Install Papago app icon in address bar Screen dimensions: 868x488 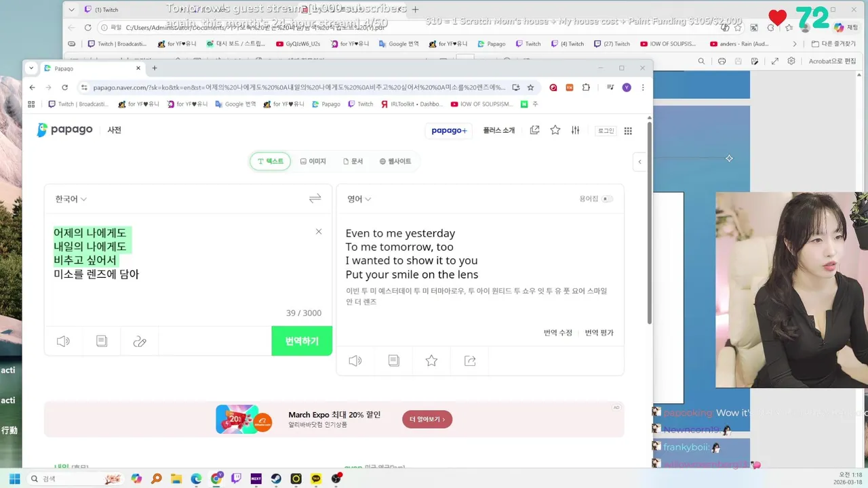(516, 87)
